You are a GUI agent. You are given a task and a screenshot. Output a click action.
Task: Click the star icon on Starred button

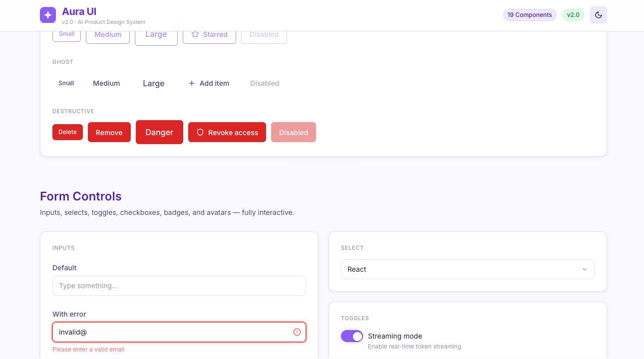(195, 34)
